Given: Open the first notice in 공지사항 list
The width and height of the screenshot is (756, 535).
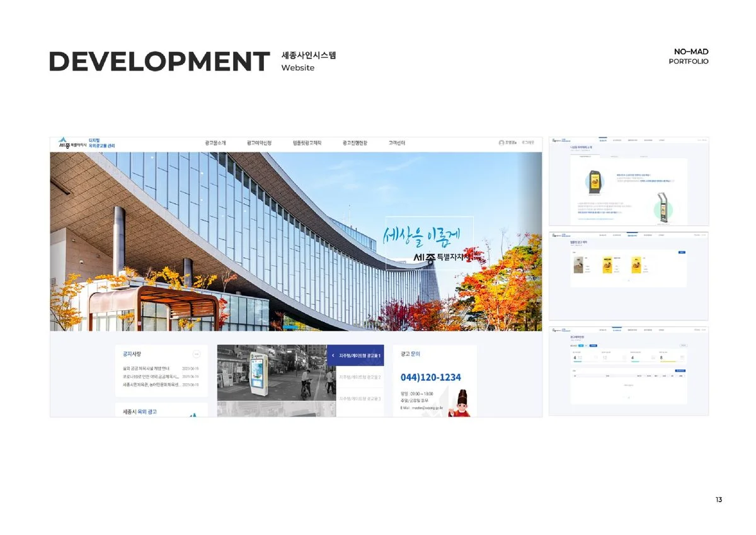Looking at the screenshot, I should pyautogui.click(x=151, y=369).
